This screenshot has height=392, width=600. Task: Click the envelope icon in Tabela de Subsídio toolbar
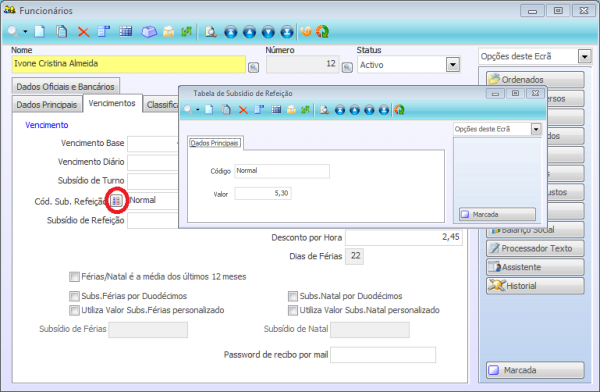pyautogui.click(x=292, y=110)
